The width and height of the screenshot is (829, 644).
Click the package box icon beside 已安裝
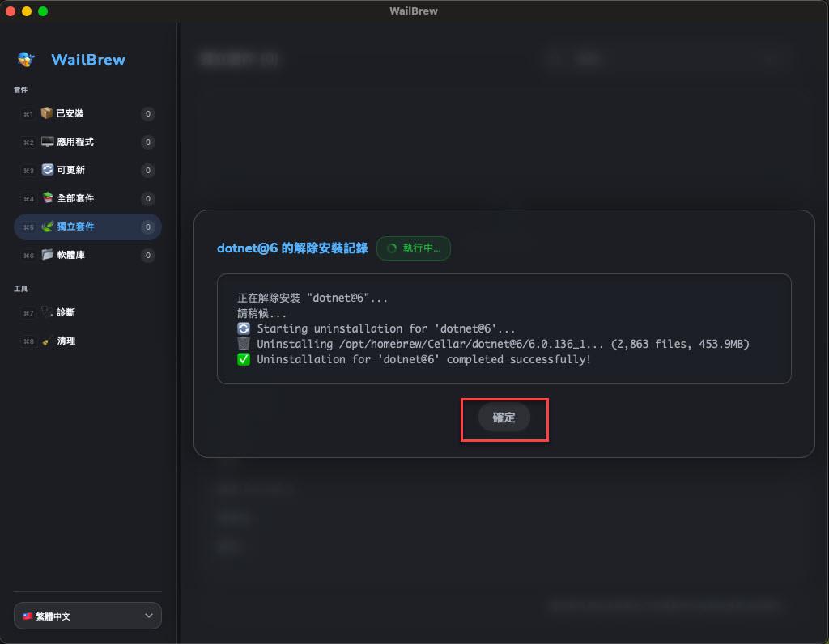(x=47, y=113)
